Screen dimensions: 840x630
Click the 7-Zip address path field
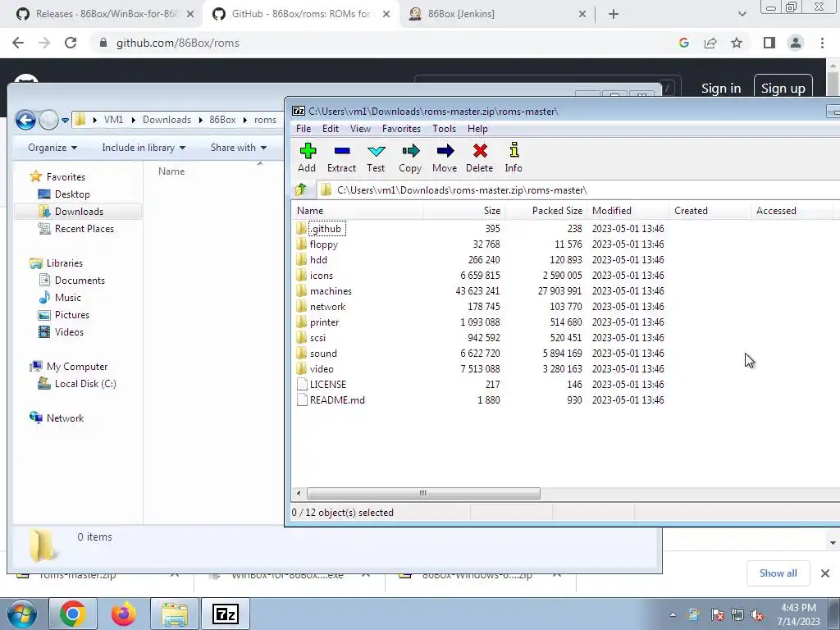click(578, 190)
